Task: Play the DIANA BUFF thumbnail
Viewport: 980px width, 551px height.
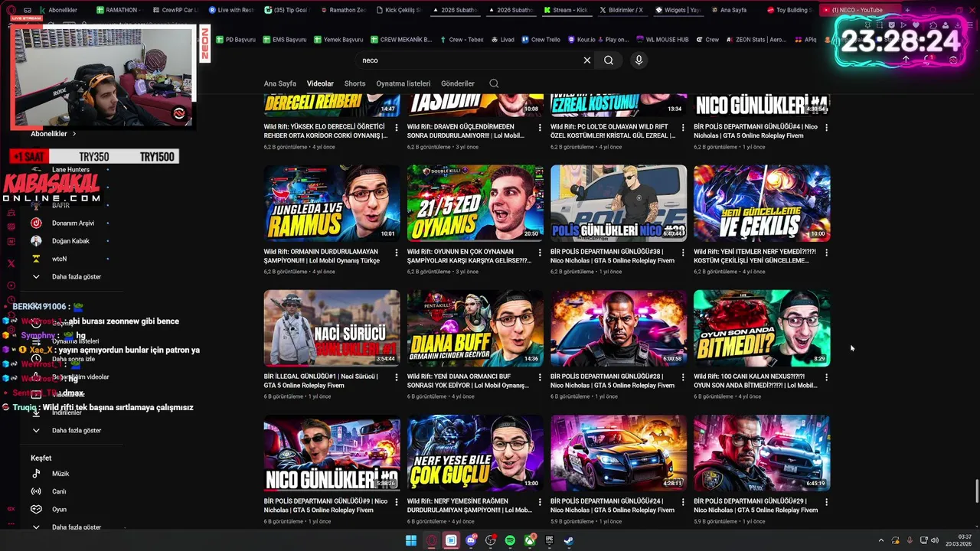Action: (x=475, y=328)
